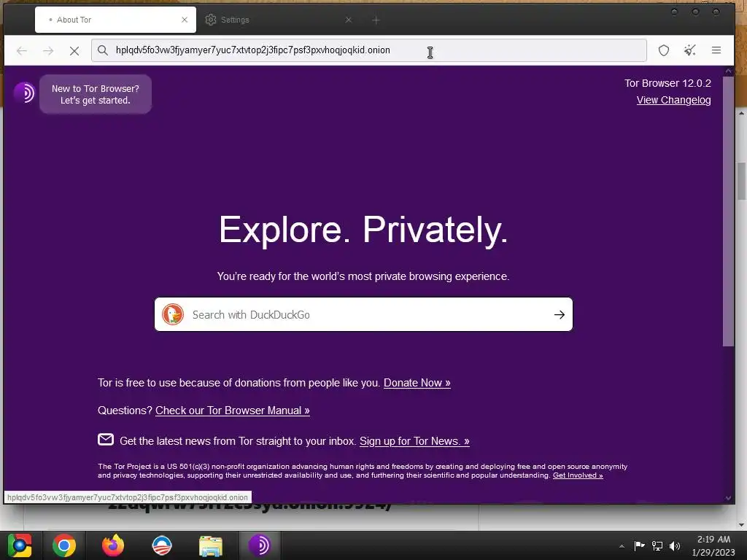Close the Settings tab

(x=348, y=20)
